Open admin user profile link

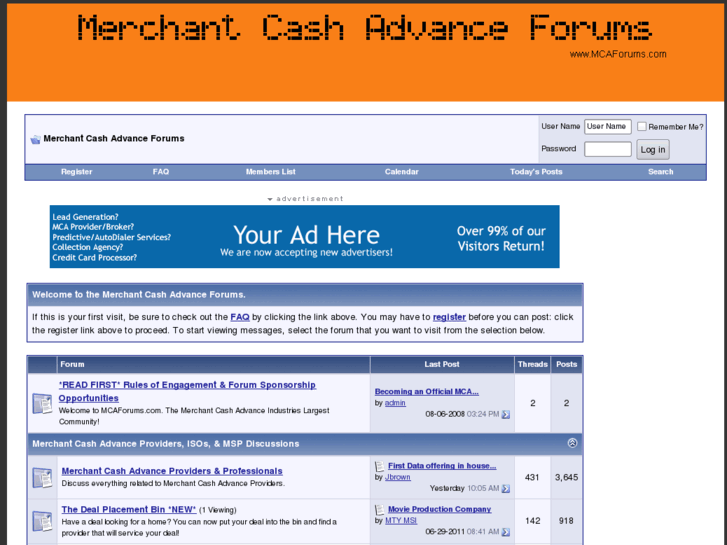coord(395,403)
